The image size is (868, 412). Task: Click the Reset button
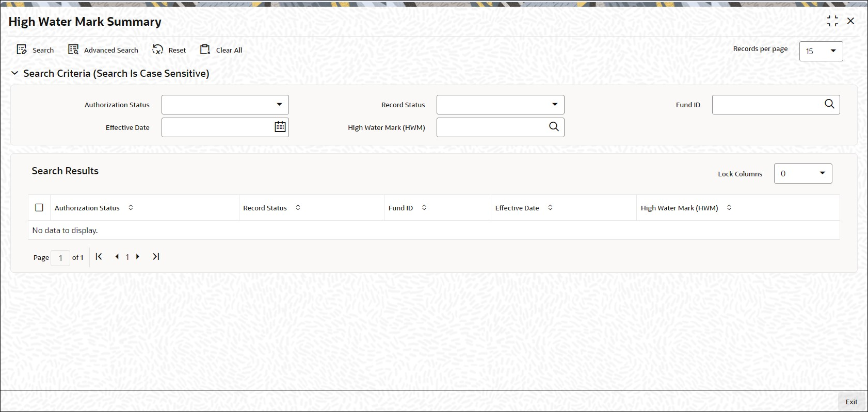click(169, 50)
